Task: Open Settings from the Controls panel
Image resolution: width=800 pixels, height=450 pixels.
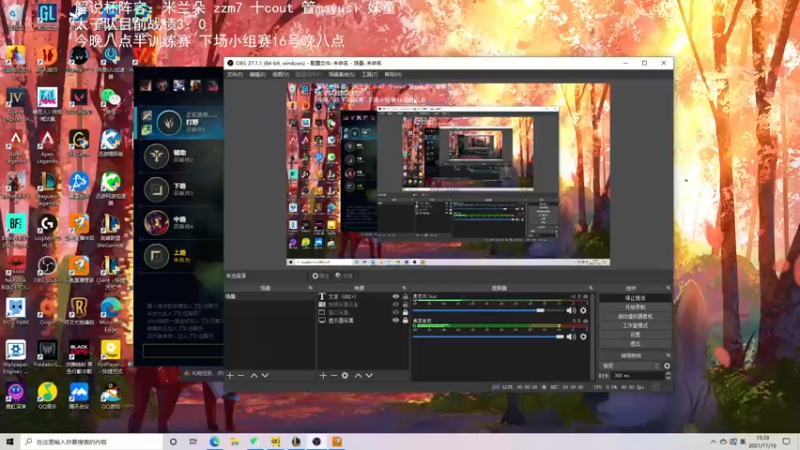Action: [x=635, y=335]
